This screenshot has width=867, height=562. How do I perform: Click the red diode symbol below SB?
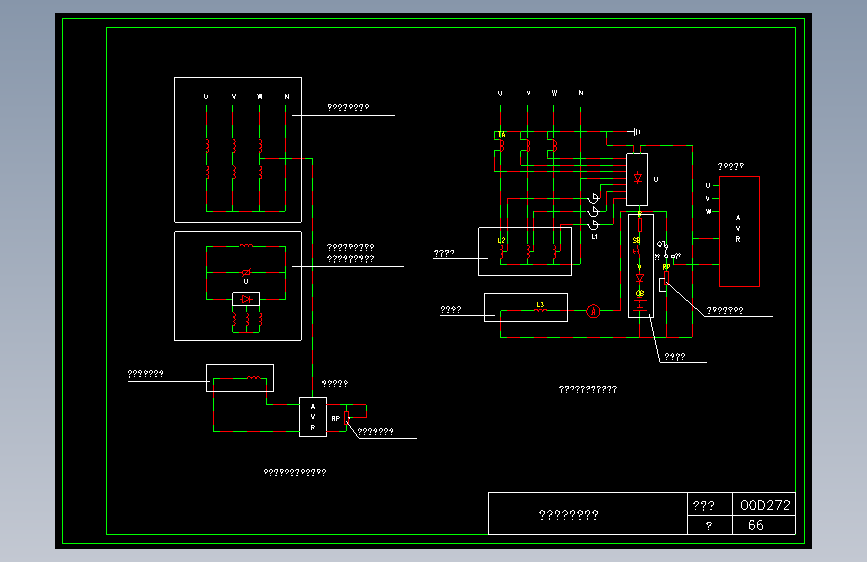coord(640,278)
